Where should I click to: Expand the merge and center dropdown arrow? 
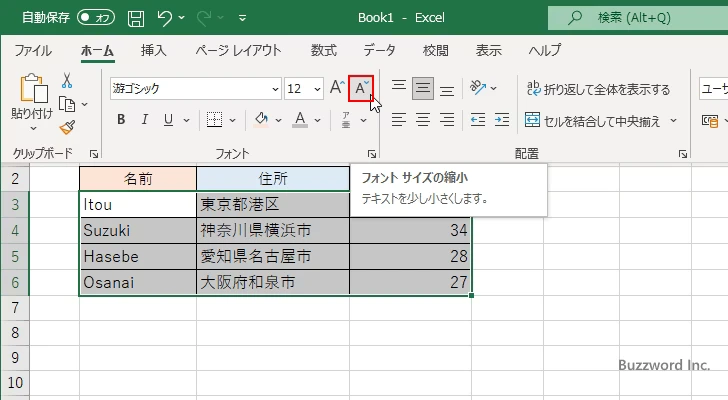coord(673,121)
